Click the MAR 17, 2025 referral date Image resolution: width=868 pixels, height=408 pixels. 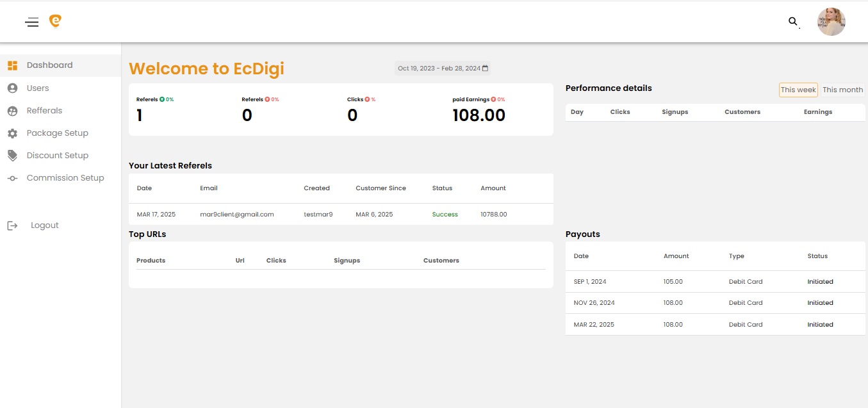[x=156, y=215]
